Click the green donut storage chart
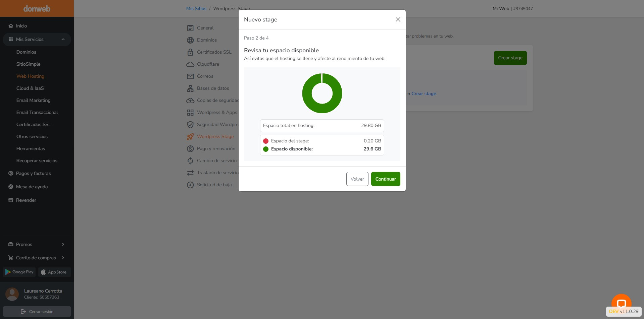The image size is (644, 319). [x=322, y=93]
